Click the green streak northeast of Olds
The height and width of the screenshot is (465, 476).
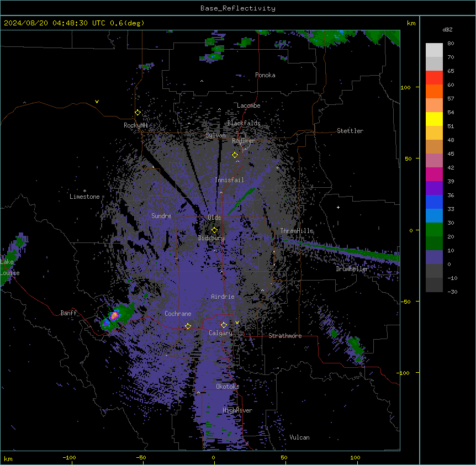point(242,201)
